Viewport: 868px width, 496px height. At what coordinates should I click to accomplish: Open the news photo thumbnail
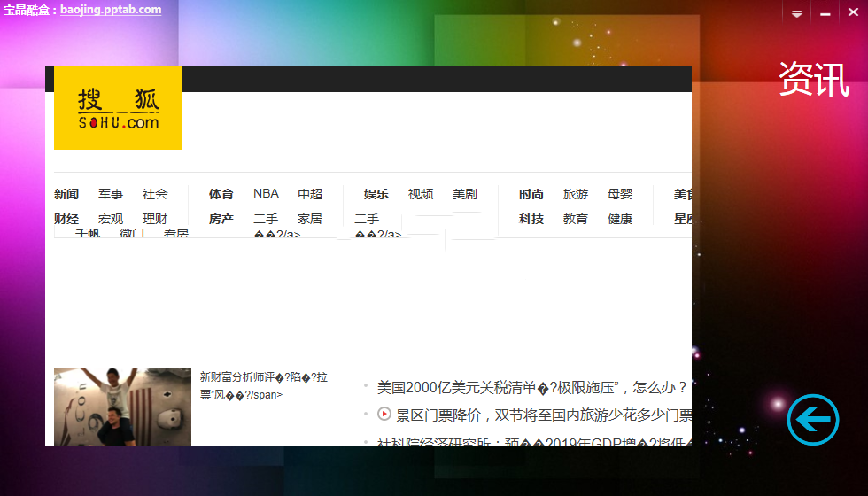(122, 407)
